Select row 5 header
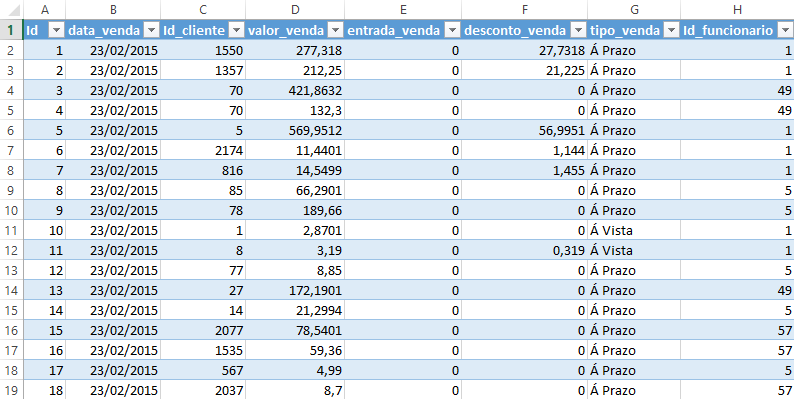Image resolution: width=794 pixels, height=399 pixels. point(11,110)
